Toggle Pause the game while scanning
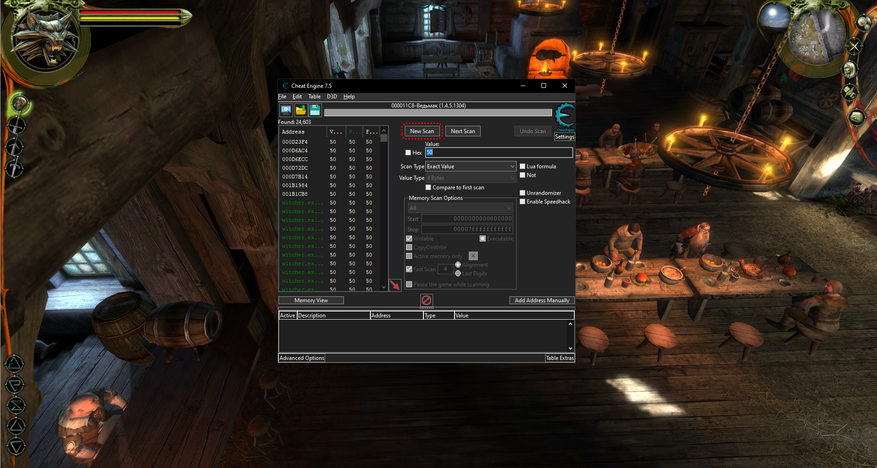 [x=409, y=285]
